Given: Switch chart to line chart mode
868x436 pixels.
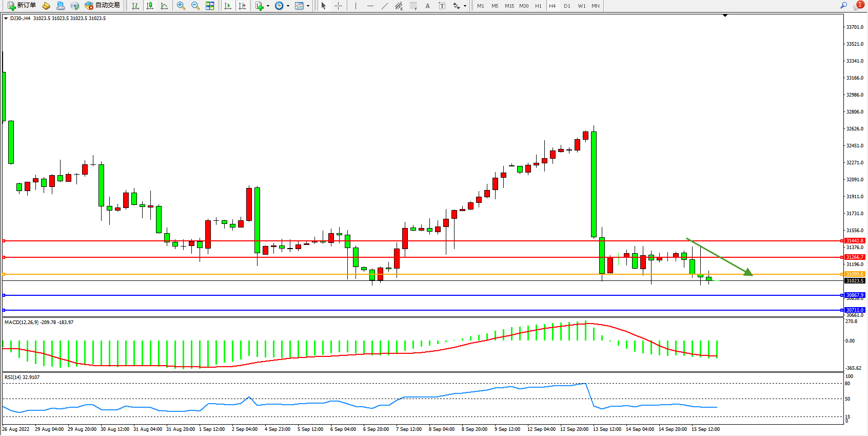Looking at the screenshot, I should click(x=164, y=6).
